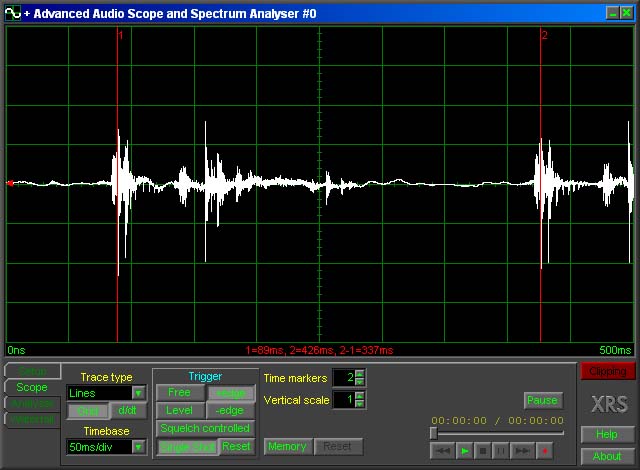Switch to the Scope tab
The height and width of the screenshot is (470, 640).
[32, 387]
